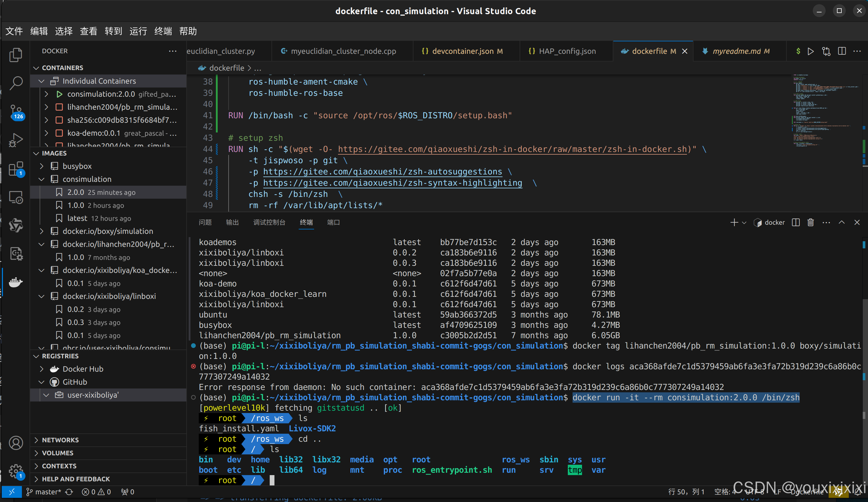Open Manage gear in activity bar

(15, 471)
